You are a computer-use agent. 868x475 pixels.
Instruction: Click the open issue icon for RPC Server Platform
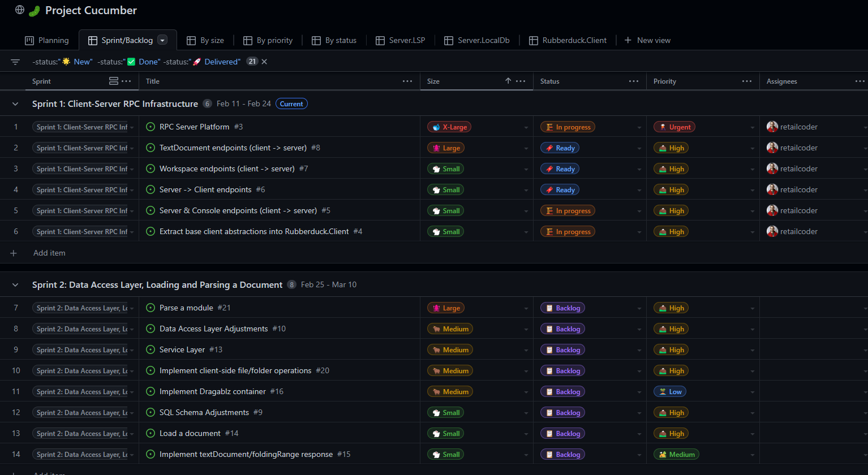pyautogui.click(x=151, y=127)
